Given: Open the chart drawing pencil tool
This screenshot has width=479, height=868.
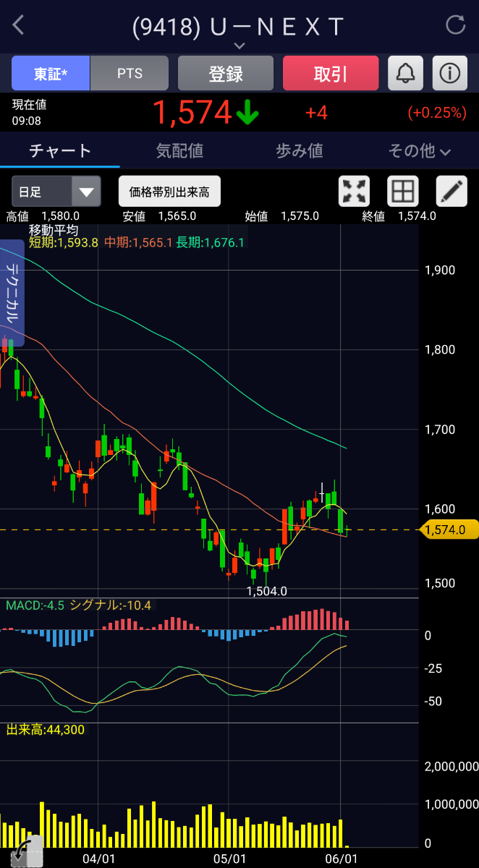Looking at the screenshot, I should tap(452, 191).
